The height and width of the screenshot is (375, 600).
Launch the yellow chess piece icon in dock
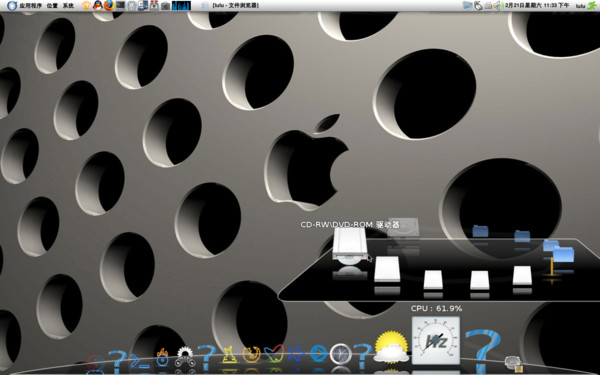pyautogui.click(x=229, y=355)
